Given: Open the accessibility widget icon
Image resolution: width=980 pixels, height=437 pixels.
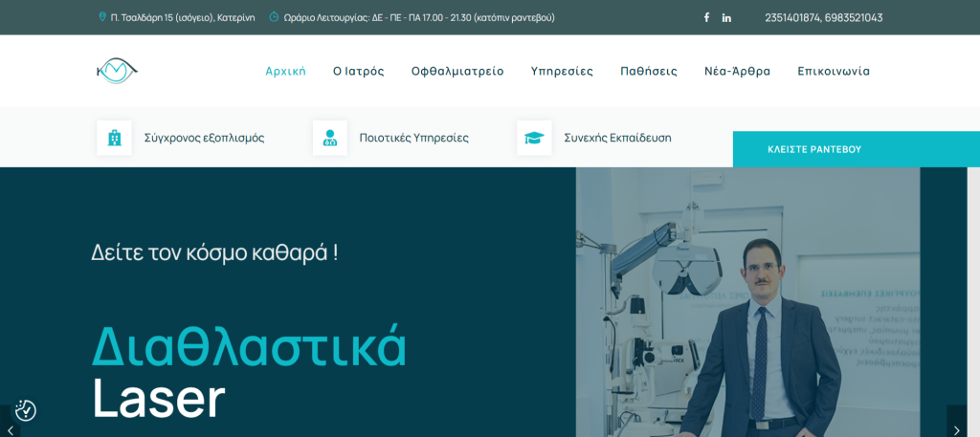Looking at the screenshot, I should [26, 410].
